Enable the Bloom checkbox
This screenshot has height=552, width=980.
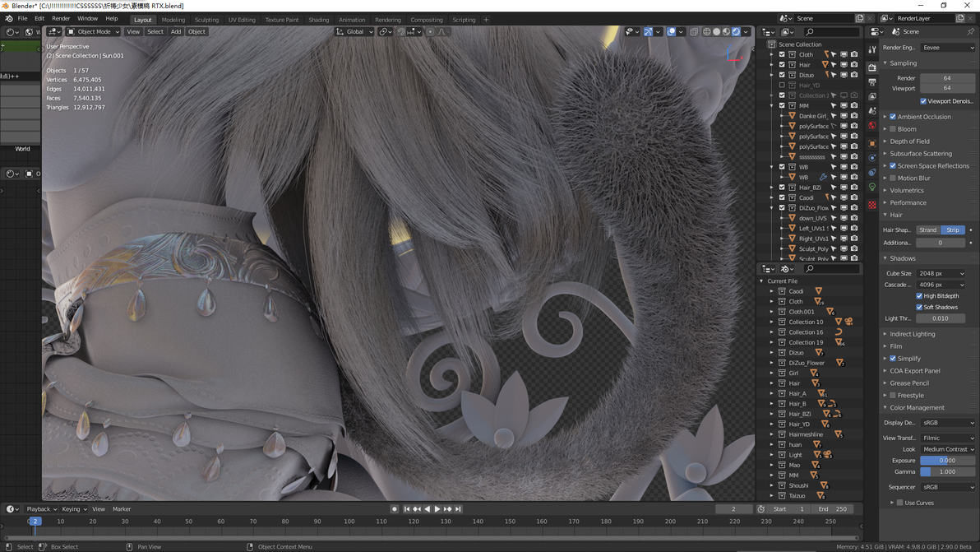893,129
